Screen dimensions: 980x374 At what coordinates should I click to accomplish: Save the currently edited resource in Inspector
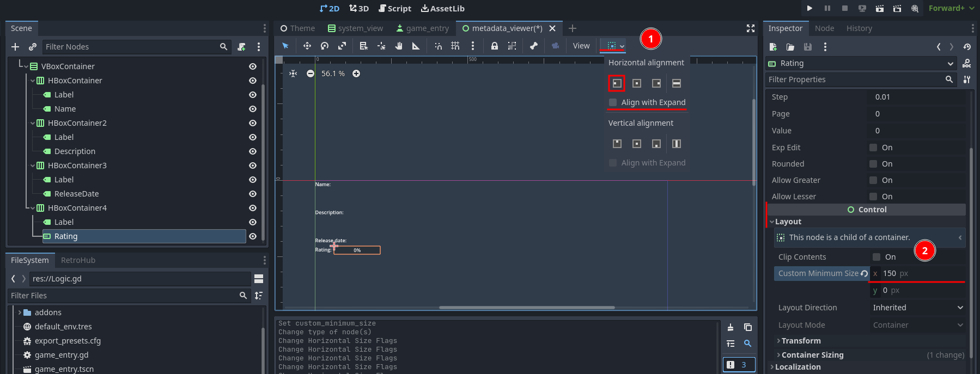808,47
